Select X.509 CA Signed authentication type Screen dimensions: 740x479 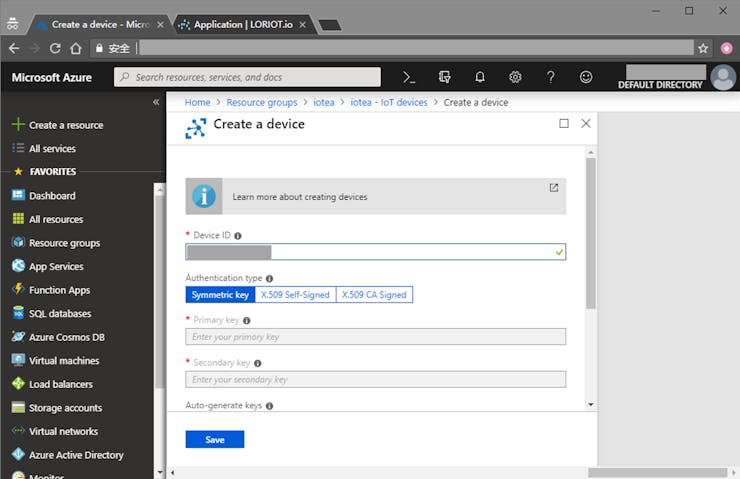click(374, 294)
